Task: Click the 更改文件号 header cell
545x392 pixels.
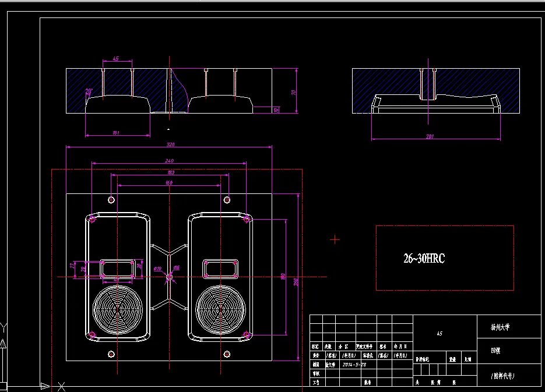Action: coord(364,347)
